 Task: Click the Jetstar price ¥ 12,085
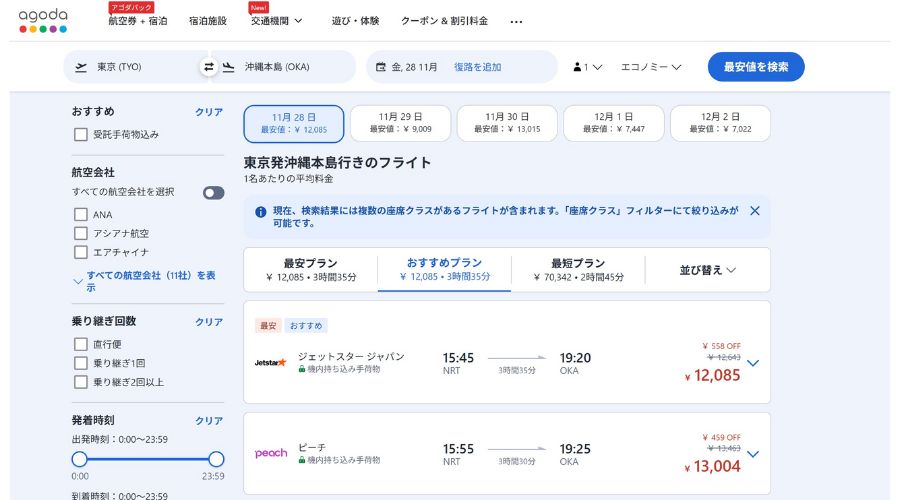(712, 375)
